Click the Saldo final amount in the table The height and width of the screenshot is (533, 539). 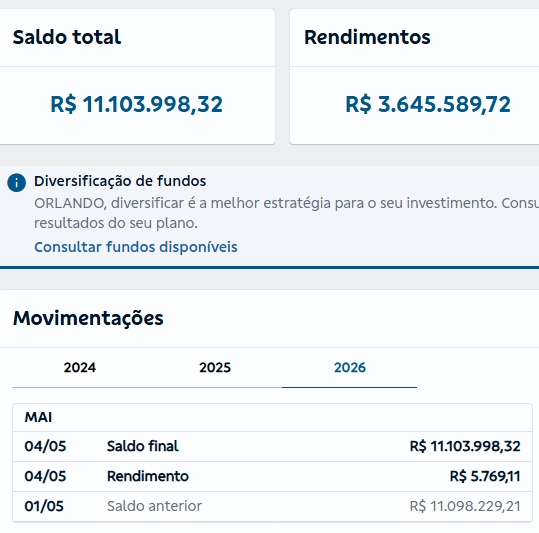tap(465, 446)
